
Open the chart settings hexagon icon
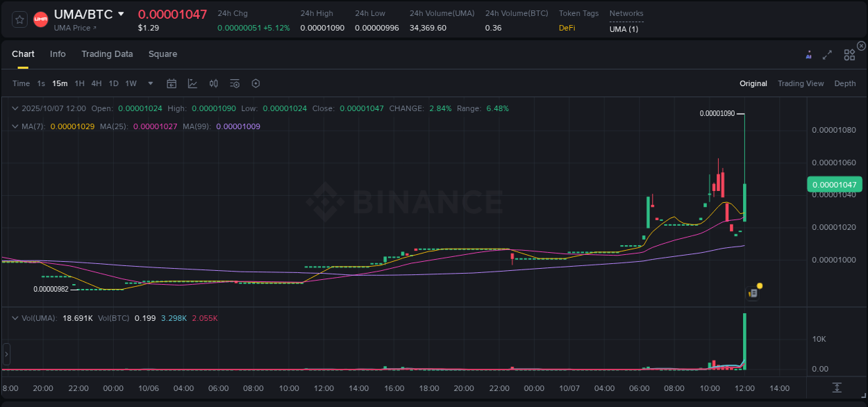(x=256, y=83)
